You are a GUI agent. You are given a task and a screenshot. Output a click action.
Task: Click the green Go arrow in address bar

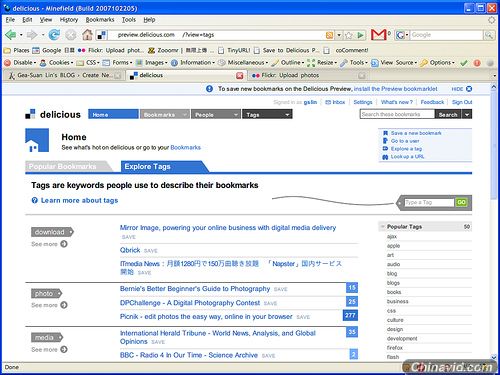(x=360, y=35)
